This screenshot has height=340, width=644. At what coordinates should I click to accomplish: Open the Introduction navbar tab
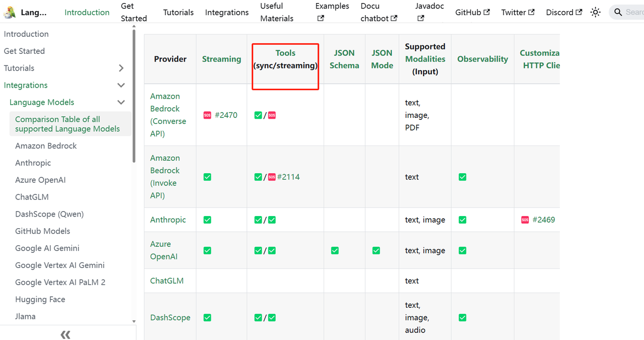[87, 12]
